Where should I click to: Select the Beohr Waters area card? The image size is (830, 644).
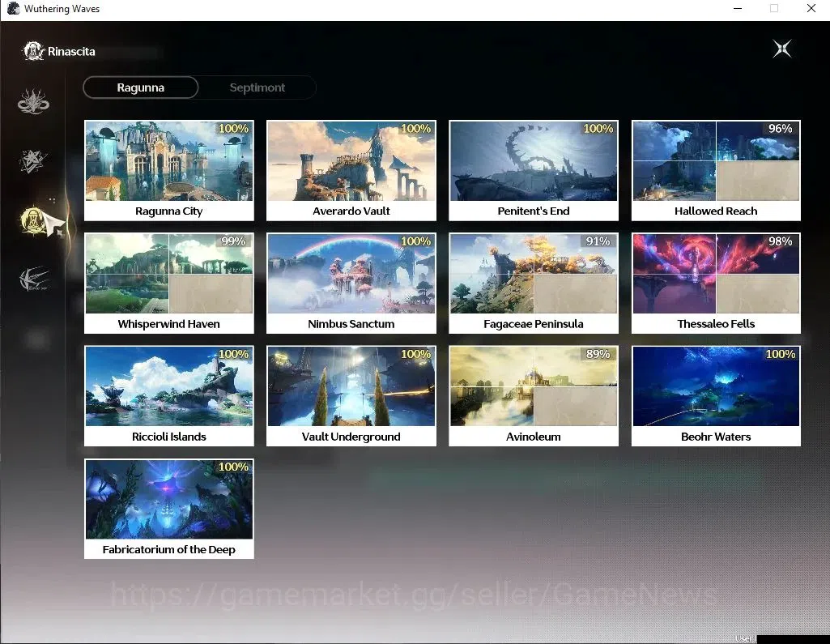[716, 396]
